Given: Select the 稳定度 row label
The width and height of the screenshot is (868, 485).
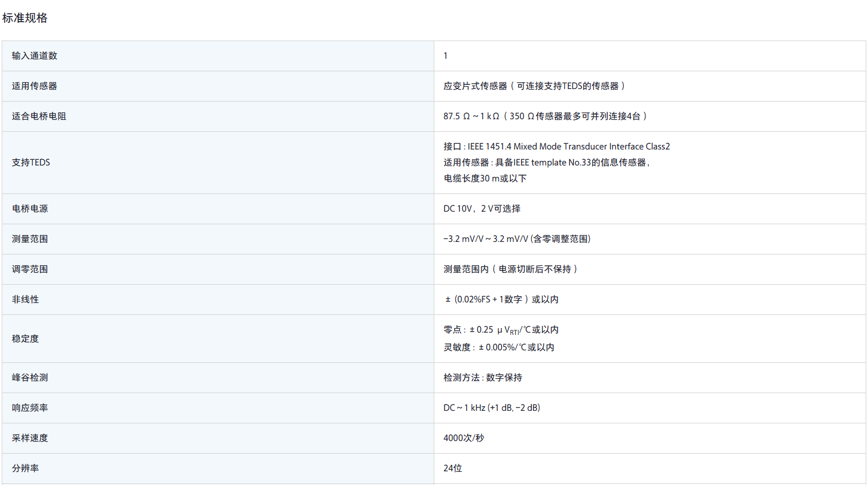Looking at the screenshot, I should [x=25, y=339].
